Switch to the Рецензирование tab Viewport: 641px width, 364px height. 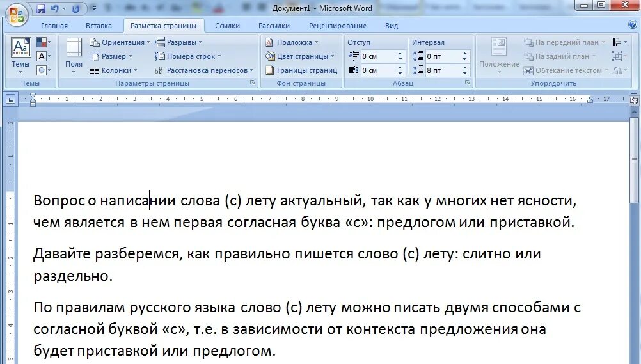(x=338, y=26)
